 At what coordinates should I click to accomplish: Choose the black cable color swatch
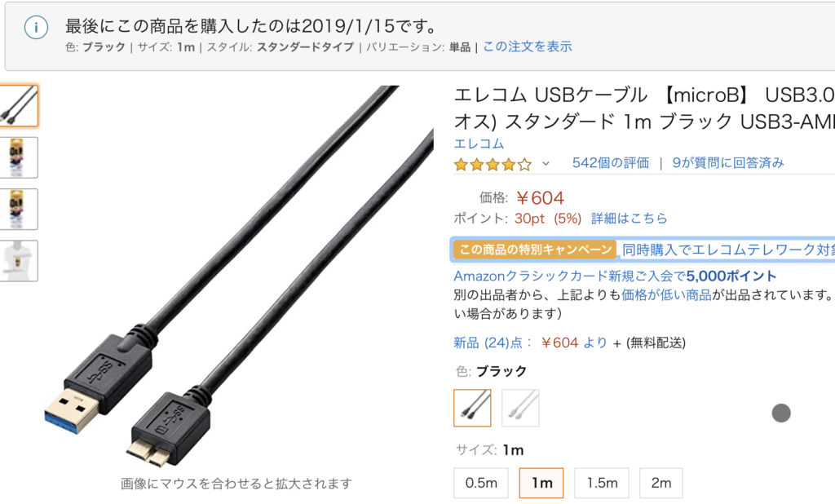click(472, 408)
